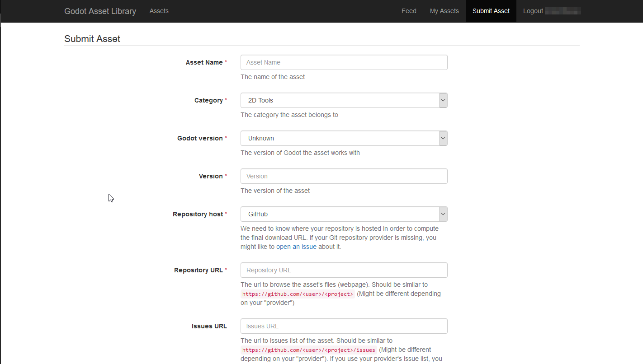Select the Submit Asset tab
Viewport: 643px width, 364px height.
coord(491,11)
